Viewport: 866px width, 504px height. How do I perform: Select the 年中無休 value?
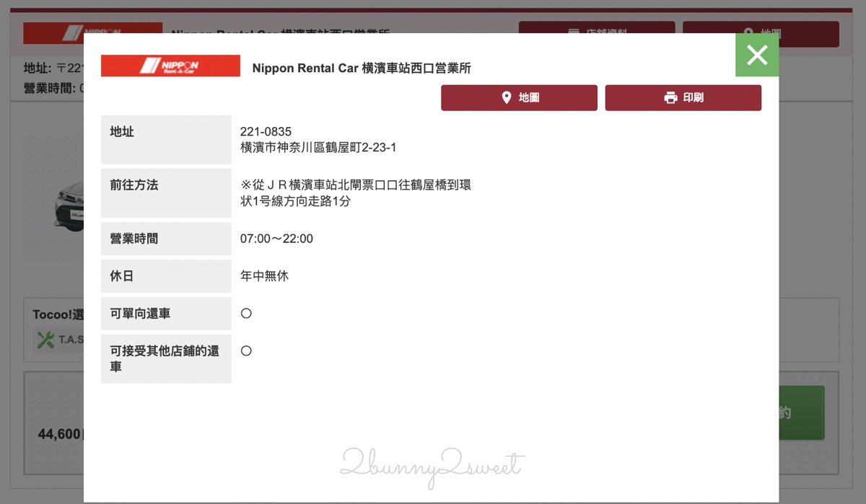coord(264,276)
